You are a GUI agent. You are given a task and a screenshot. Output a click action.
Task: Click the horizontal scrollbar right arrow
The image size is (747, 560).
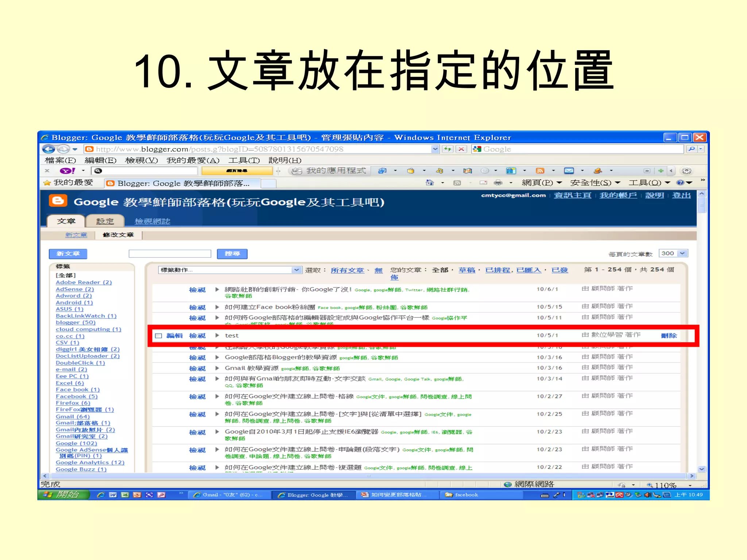tap(692, 476)
